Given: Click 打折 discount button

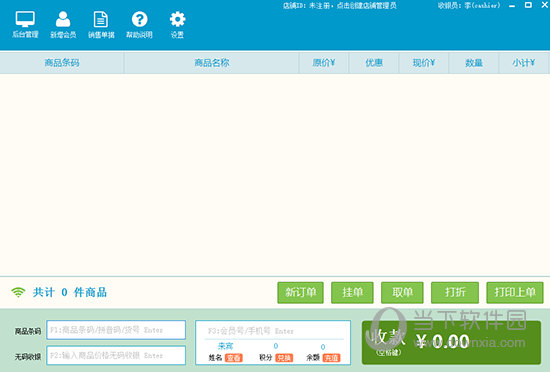Looking at the screenshot, I should coord(455,292).
